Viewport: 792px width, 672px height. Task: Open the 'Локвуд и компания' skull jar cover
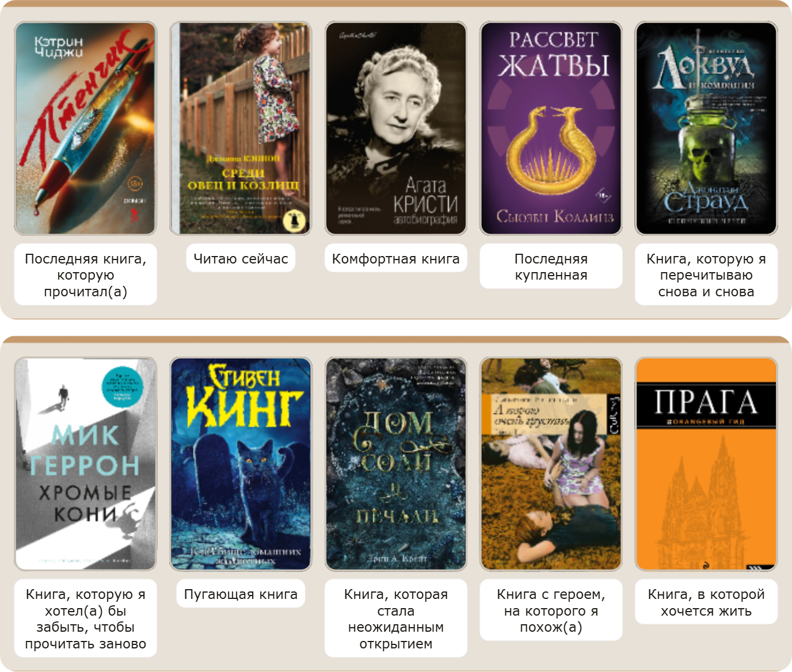point(706,128)
